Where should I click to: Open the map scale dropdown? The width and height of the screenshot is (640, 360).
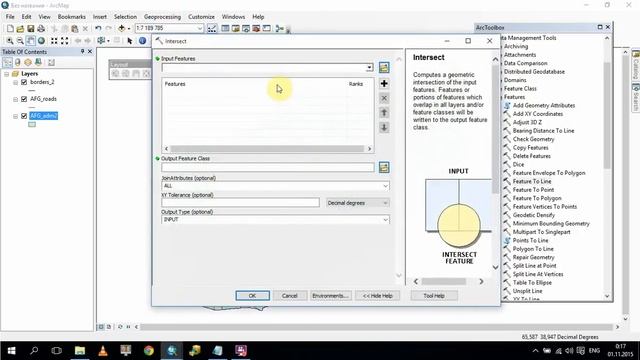pos(200,28)
